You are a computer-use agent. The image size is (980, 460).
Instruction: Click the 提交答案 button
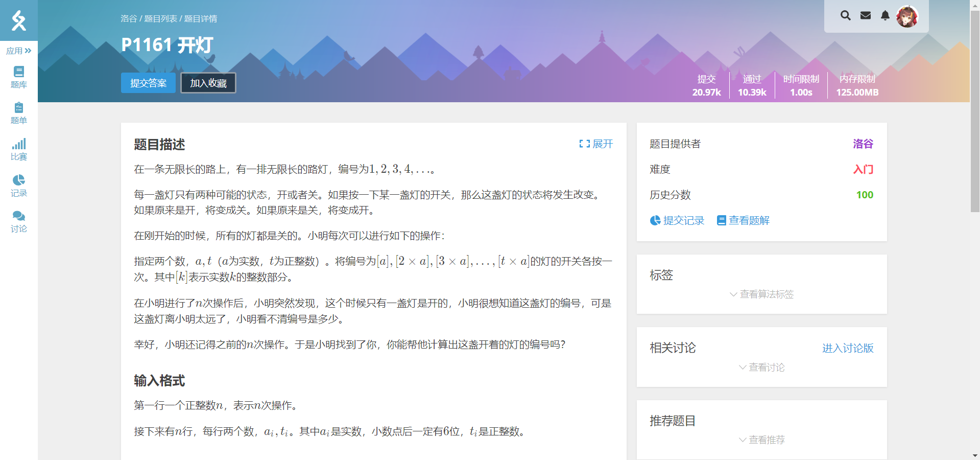pyautogui.click(x=148, y=82)
